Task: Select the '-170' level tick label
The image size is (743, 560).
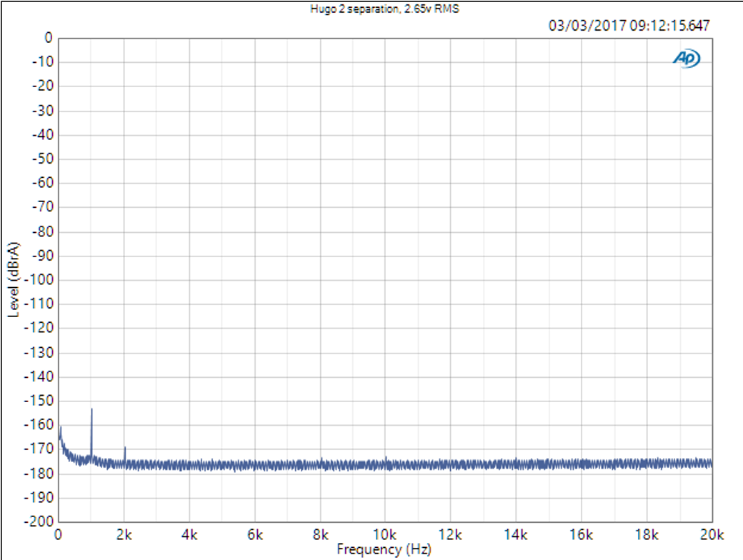Action: 39,449
